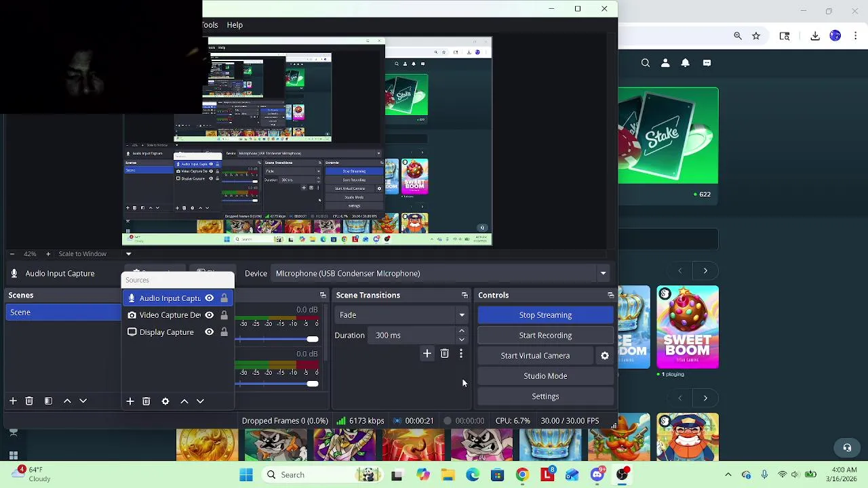Select Display Capture source row
868x488 pixels.
tap(178, 332)
